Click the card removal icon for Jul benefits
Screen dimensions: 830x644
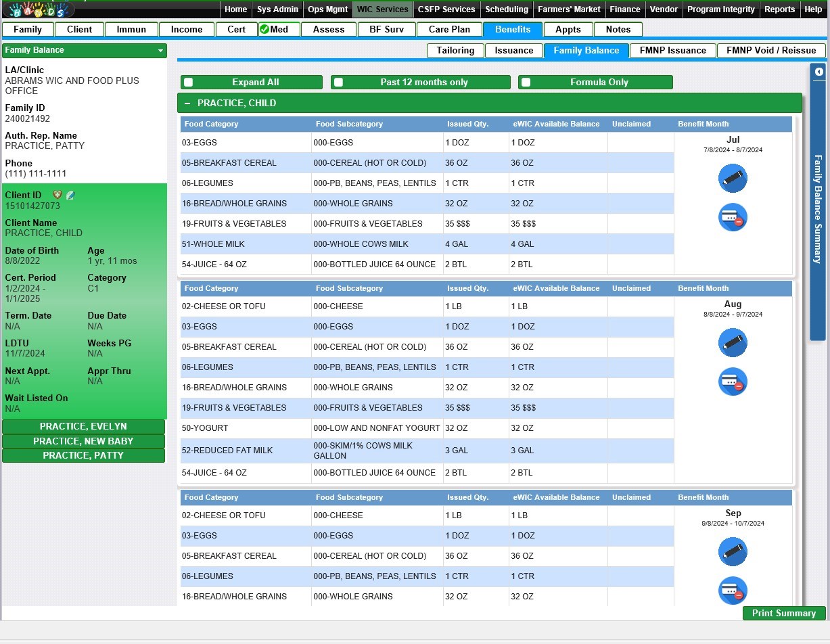point(733,218)
